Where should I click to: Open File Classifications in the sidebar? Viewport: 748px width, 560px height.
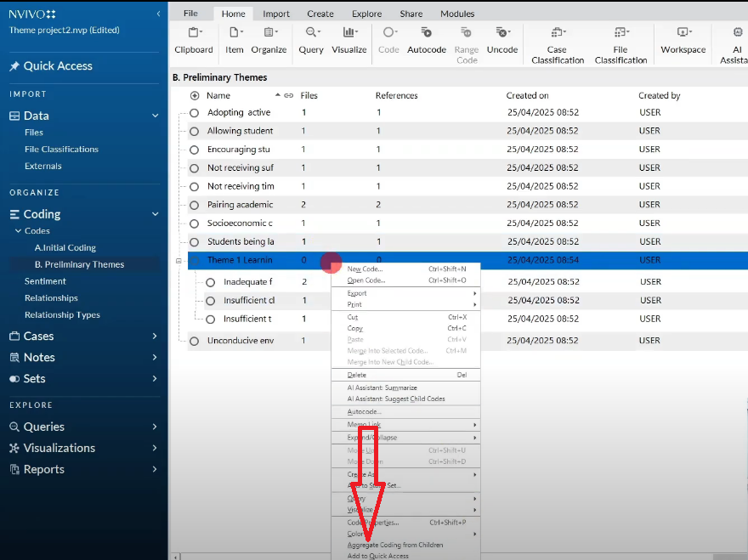click(61, 150)
